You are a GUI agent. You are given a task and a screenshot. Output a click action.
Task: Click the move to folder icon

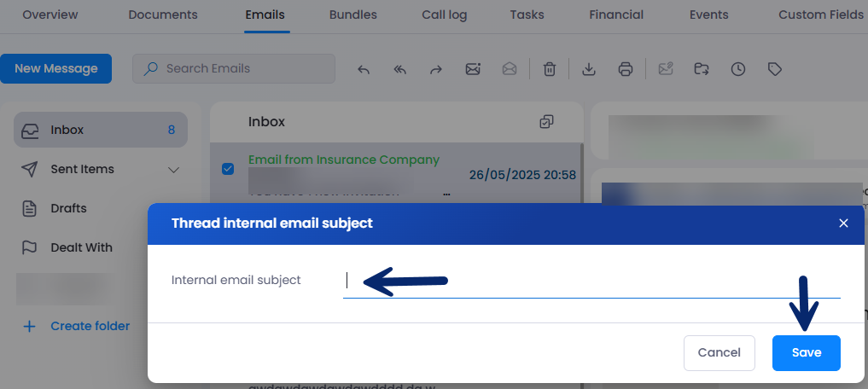(702, 69)
